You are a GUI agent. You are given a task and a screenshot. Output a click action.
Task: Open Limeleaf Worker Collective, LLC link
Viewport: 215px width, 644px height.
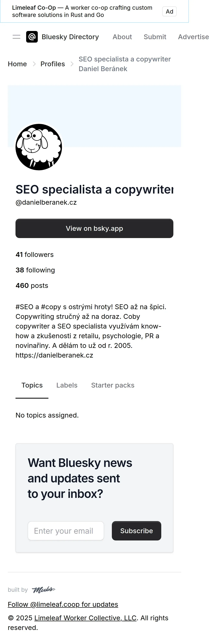point(85,618)
